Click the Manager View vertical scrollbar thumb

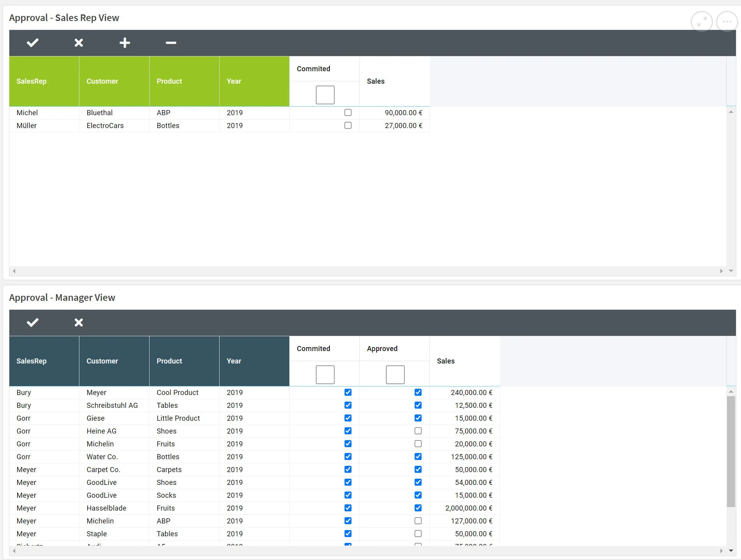tap(731, 451)
